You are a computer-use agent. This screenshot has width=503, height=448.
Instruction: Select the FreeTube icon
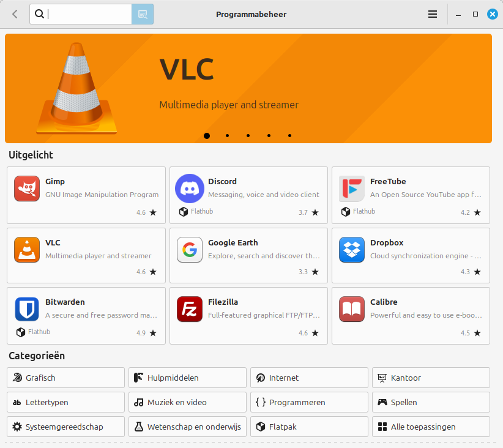[352, 189]
